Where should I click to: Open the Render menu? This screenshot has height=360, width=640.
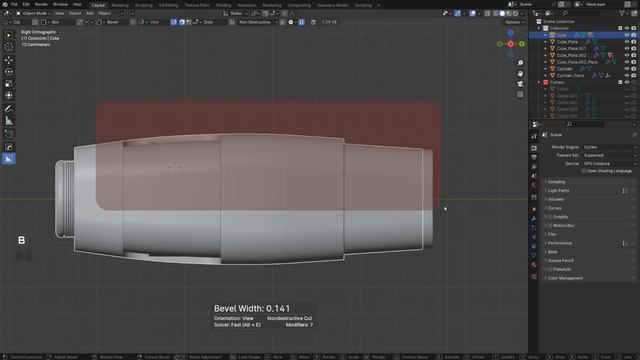41,4
